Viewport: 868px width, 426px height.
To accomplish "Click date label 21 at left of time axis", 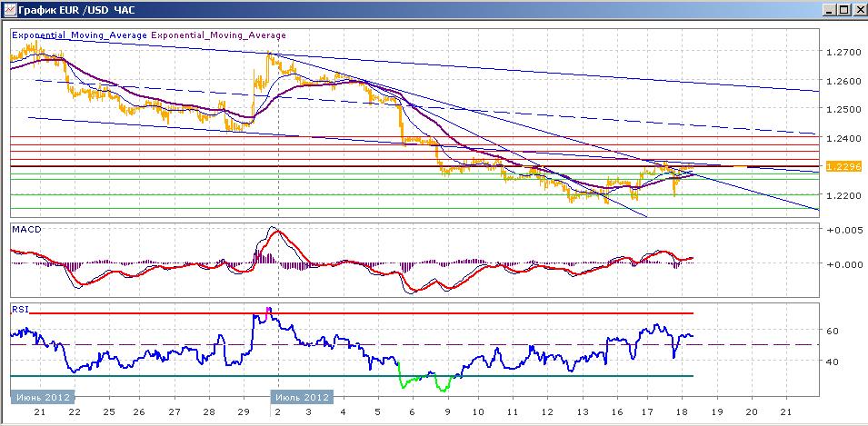I will point(39,412).
